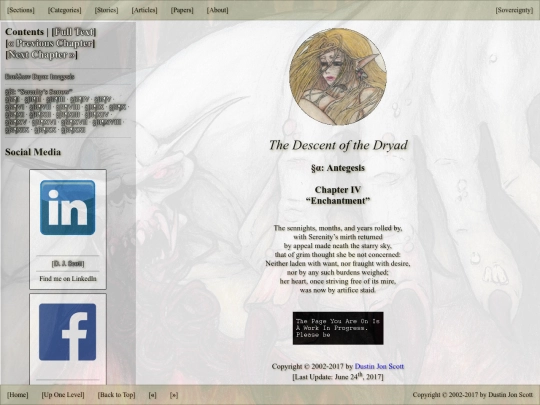Open the Categories menu
540x405 pixels.
(65, 10)
